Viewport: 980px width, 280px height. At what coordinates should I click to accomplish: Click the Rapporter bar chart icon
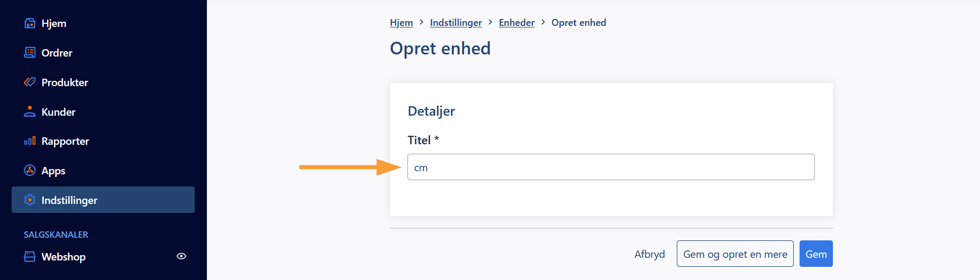[x=30, y=141]
